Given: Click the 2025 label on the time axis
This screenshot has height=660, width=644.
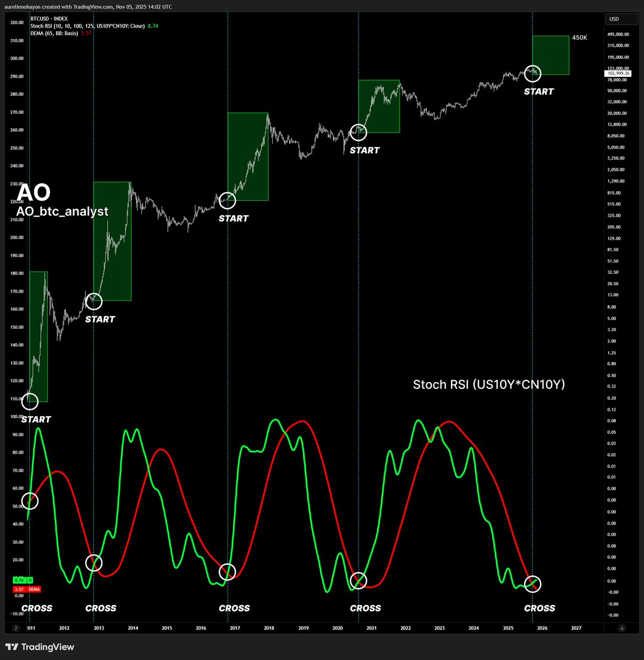Looking at the screenshot, I should click(507, 628).
